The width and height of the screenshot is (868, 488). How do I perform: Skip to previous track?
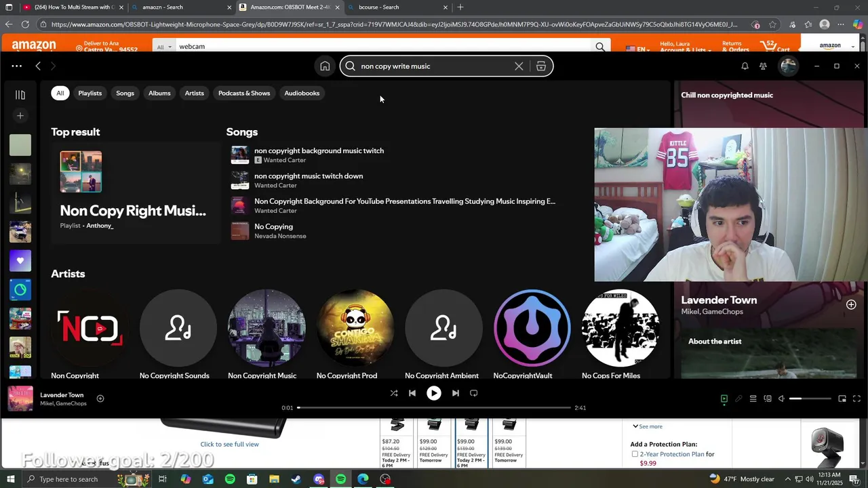412,393
